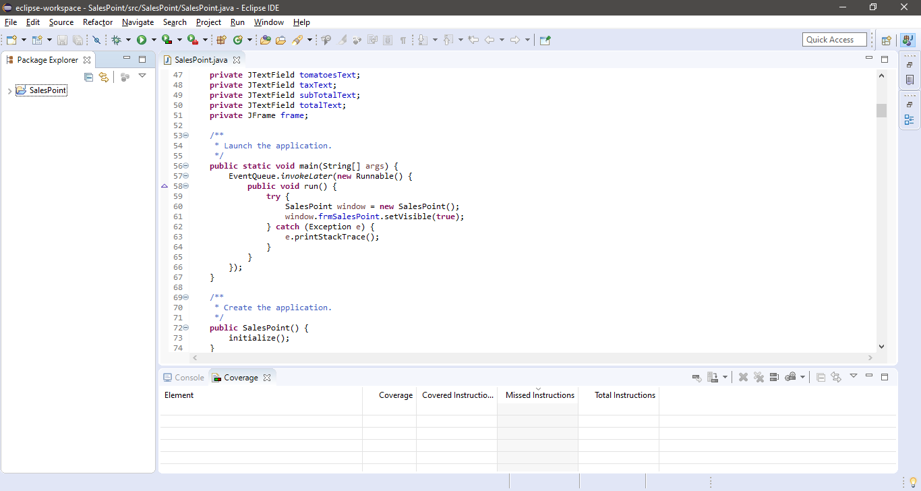Click the New wizard icon in toolbar
The image size is (921, 491).
point(12,40)
